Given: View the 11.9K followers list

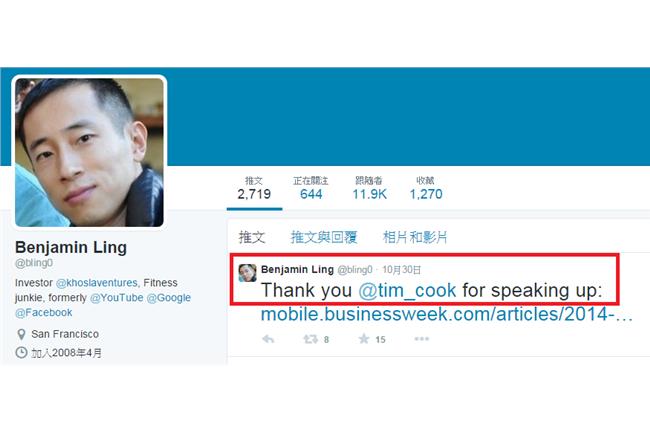Looking at the screenshot, I should click(x=369, y=189).
